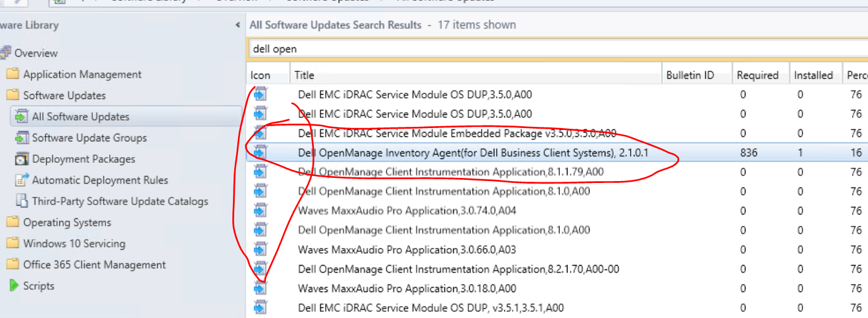The height and width of the screenshot is (318, 868).
Task: Click percent value 16 in Inventory Agent row
Action: (856, 153)
